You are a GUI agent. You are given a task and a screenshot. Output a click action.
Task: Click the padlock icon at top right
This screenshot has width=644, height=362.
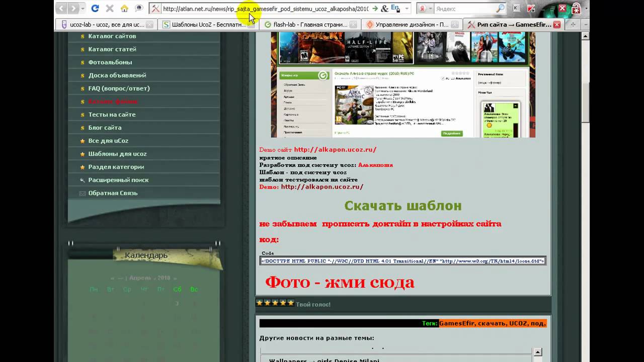click(577, 9)
